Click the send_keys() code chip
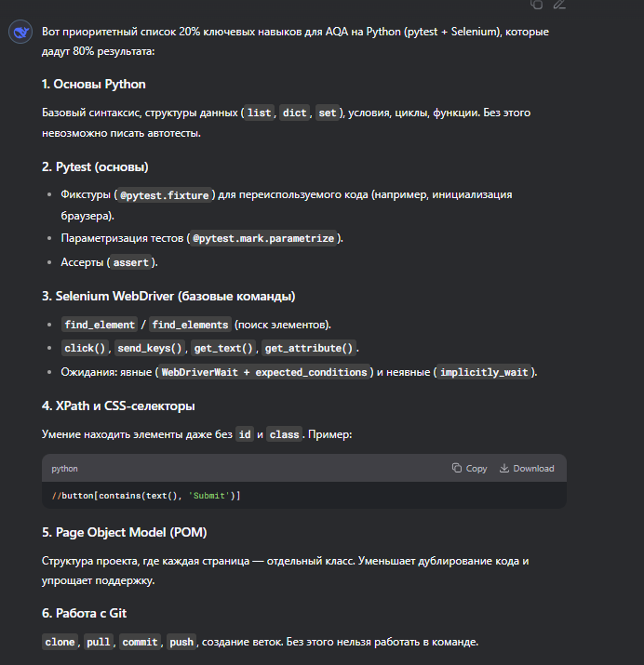 tap(149, 348)
